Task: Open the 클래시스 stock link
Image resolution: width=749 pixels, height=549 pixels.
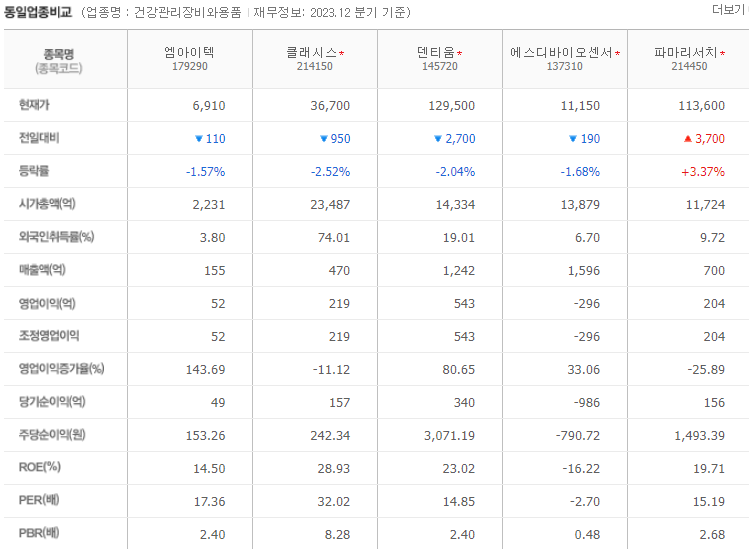Action: pos(312,52)
